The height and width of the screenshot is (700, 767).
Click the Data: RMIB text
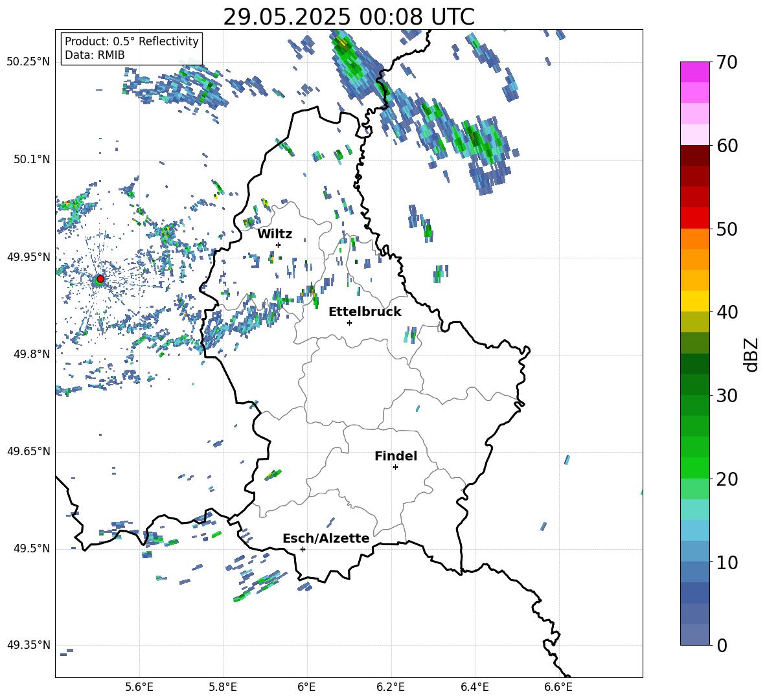click(95, 55)
